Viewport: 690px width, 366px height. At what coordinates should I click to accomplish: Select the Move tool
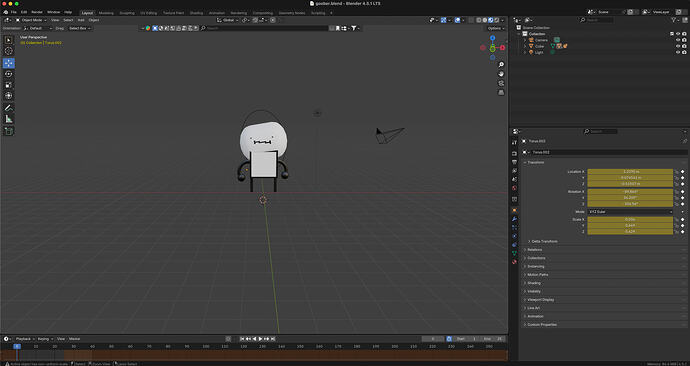click(8, 63)
